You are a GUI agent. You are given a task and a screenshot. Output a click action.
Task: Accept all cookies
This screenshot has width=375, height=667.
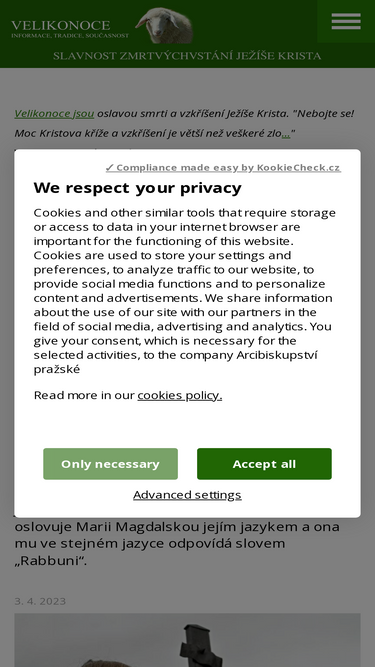(x=264, y=464)
